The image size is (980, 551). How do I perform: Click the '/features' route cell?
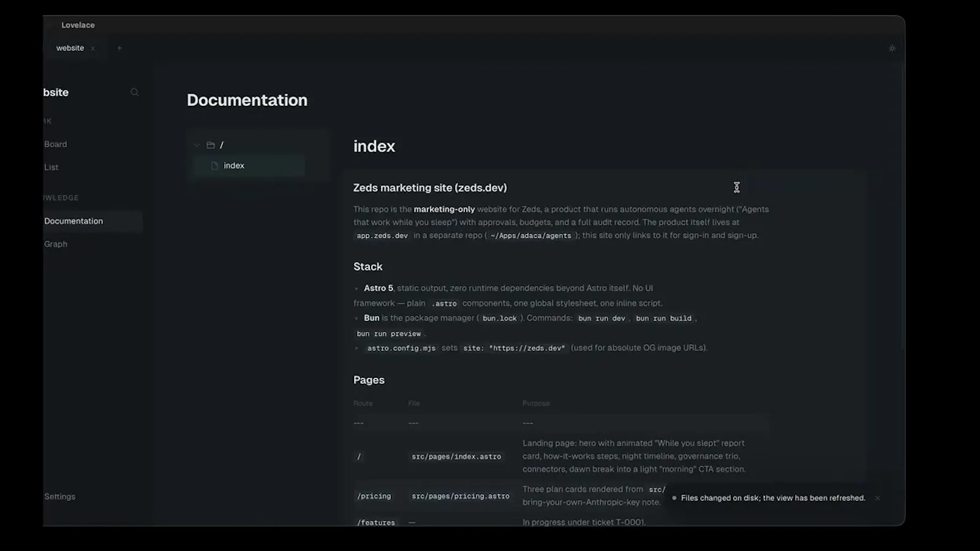coord(376,523)
